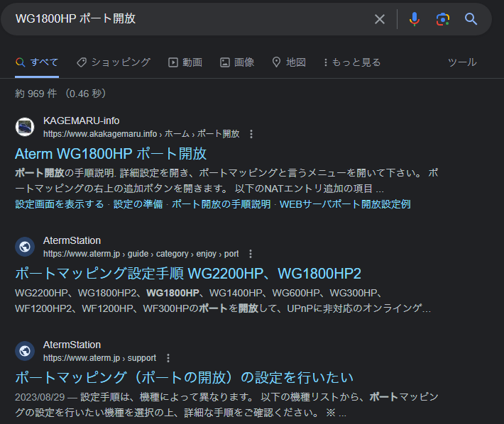504x424 pixels.
Task: Open ポートマッピング設定手順 WG2200HP result
Action: (x=188, y=274)
